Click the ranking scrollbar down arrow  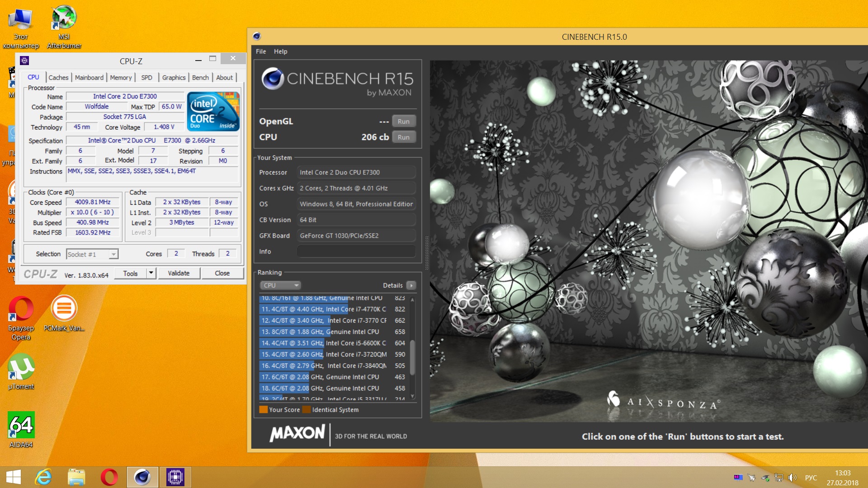click(x=412, y=396)
